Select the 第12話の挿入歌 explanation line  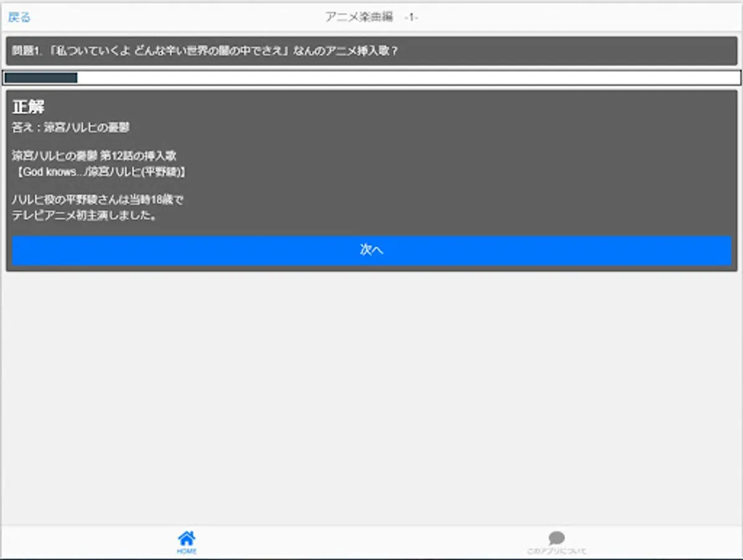coord(94,156)
